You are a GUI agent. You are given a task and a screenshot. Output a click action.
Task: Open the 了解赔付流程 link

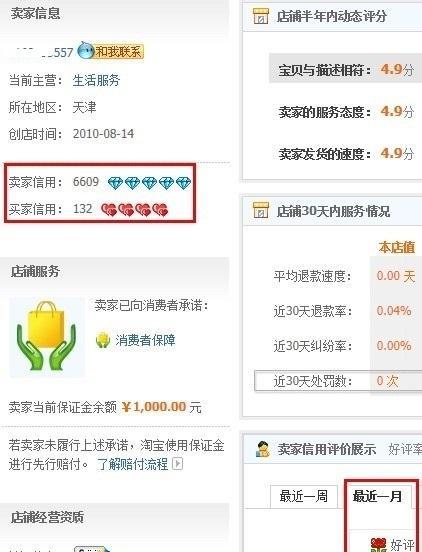[133, 464]
